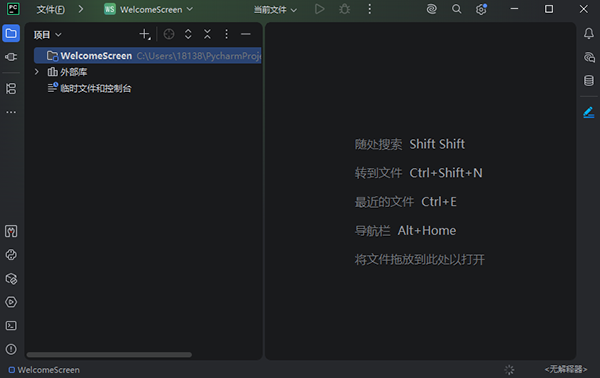600x378 pixels.
Task: Click the background tasks spinner
Action: 509,370
